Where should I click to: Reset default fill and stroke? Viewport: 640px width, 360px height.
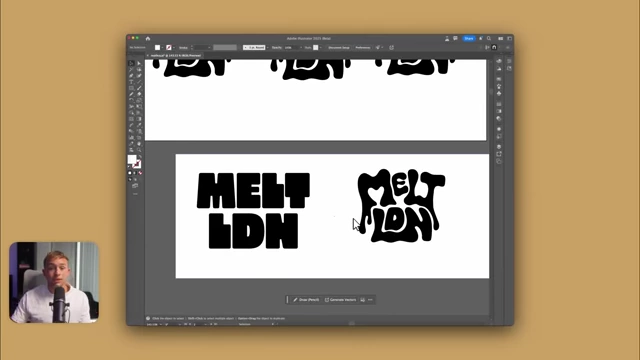coord(130,167)
